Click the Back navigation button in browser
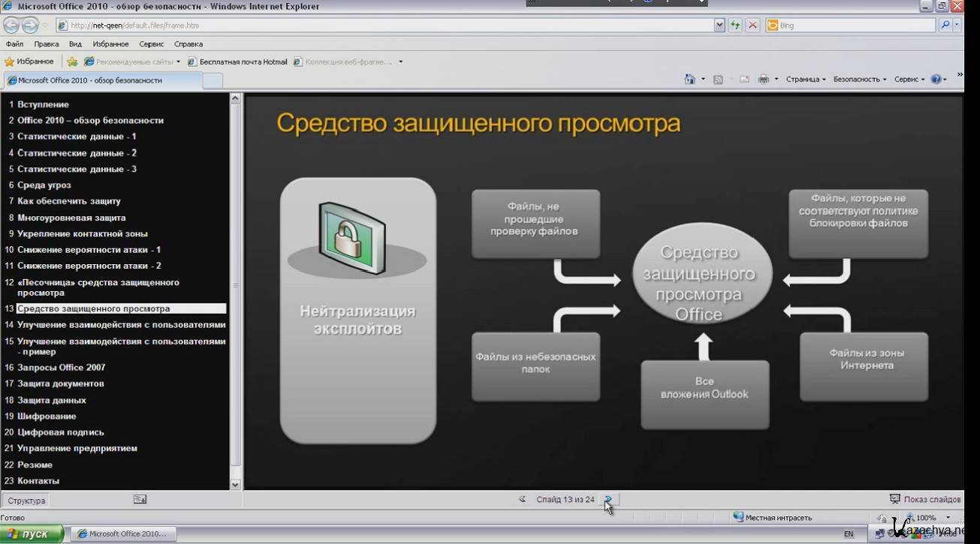The image size is (980, 544). coord(11,26)
